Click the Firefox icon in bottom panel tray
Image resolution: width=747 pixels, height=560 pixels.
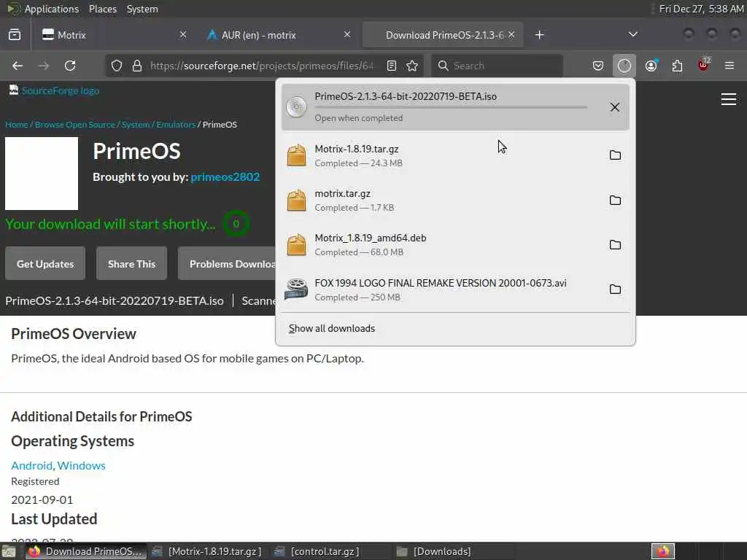pyautogui.click(x=663, y=551)
